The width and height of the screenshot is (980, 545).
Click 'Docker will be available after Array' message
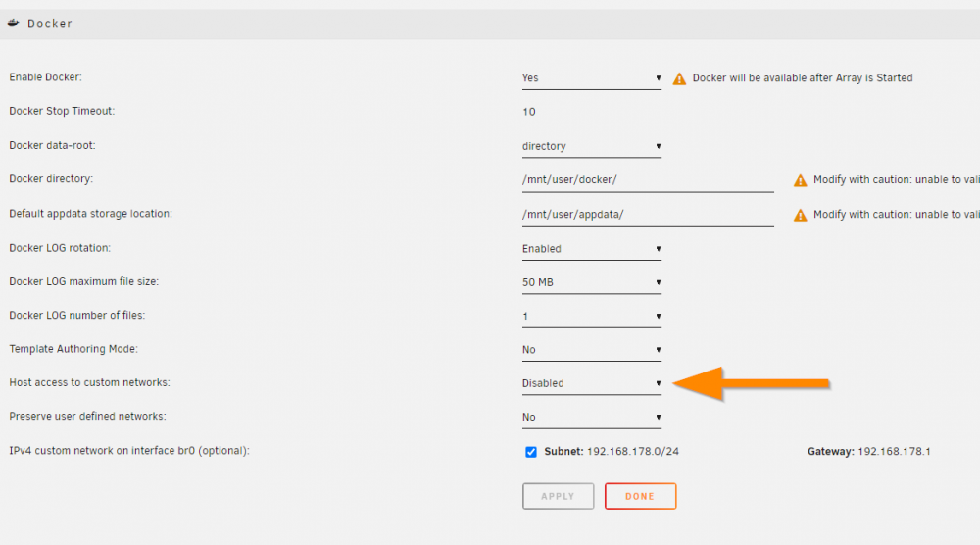803,78
